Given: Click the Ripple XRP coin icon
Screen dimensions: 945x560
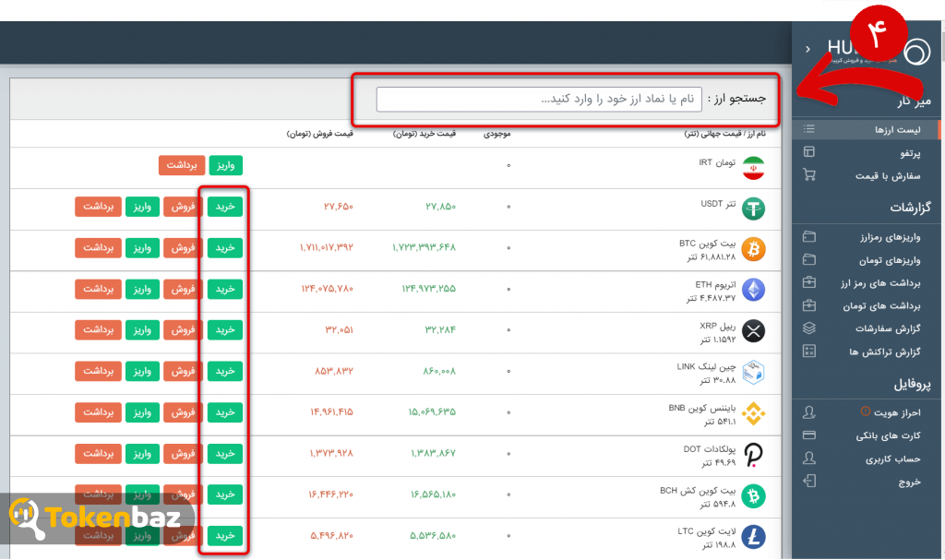Looking at the screenshot, I should [x=753, y=331].
